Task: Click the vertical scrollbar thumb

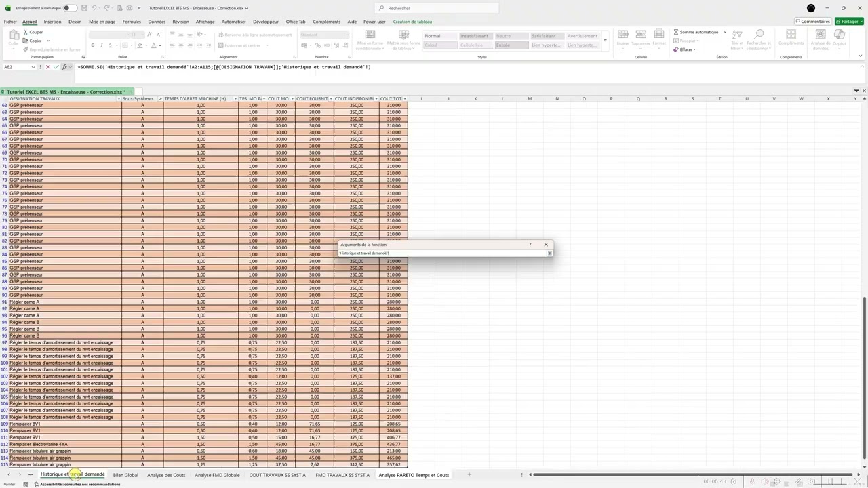Action: tap(864, 378)
